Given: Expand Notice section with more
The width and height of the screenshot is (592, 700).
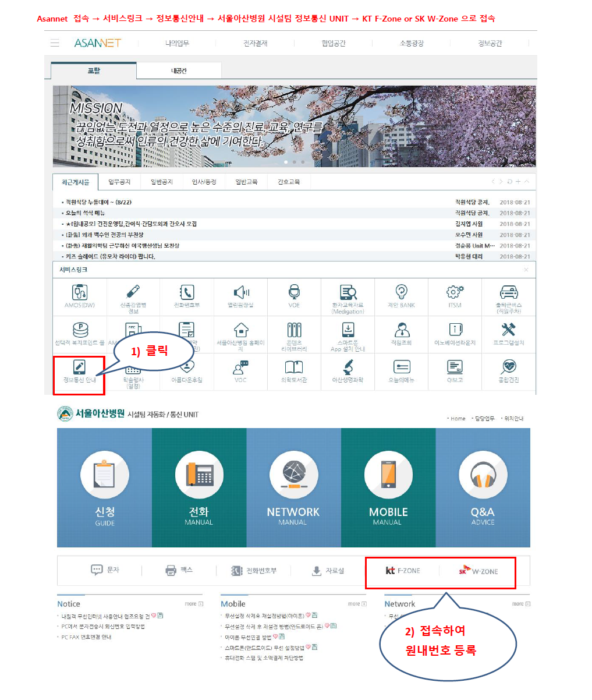Looking at the screenshot, I should [194, 604].
